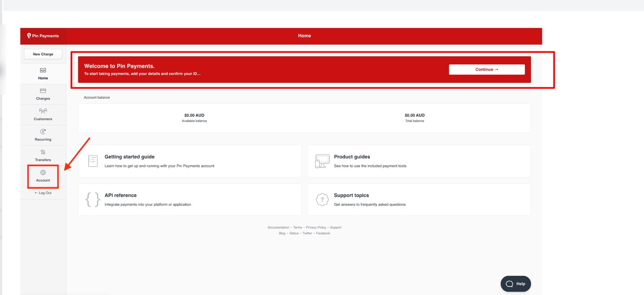Click the Account balance heading
The width and height of the screenshot is (644, 295).
[x=97, y=98]
